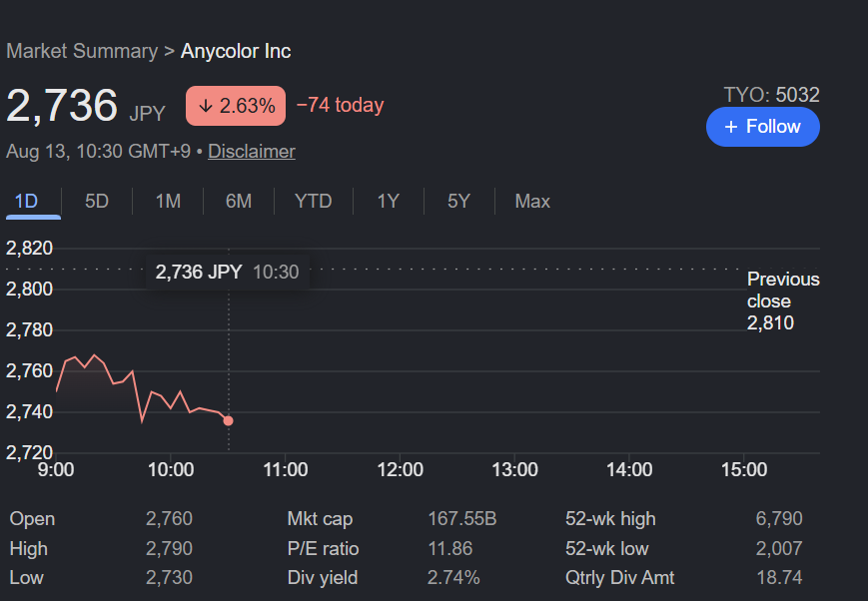The height and width of the screenshot is (601, 868).
Task: Click the 15:00 x-axis time label
Action: point(744,470)
